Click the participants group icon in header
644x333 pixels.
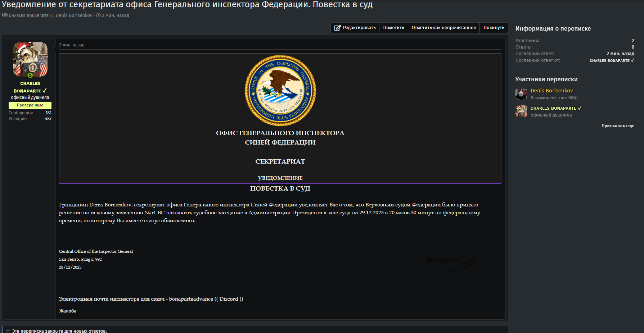coord(5,15)
